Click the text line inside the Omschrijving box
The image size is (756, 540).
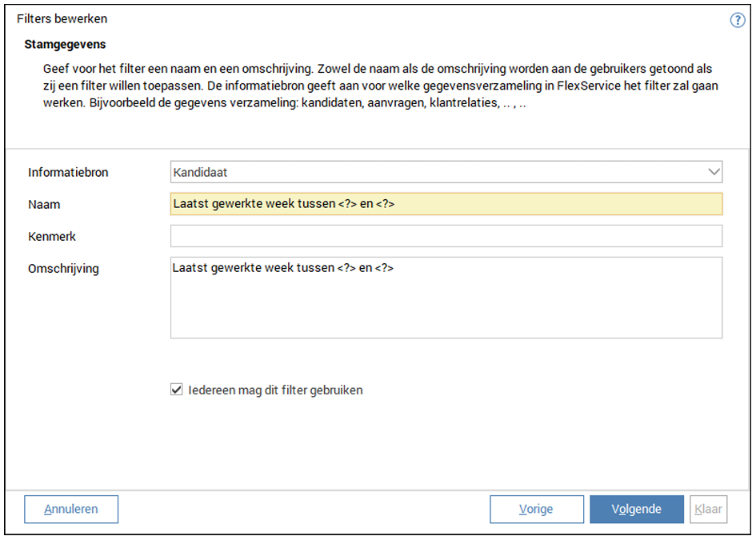click(283, 268)
